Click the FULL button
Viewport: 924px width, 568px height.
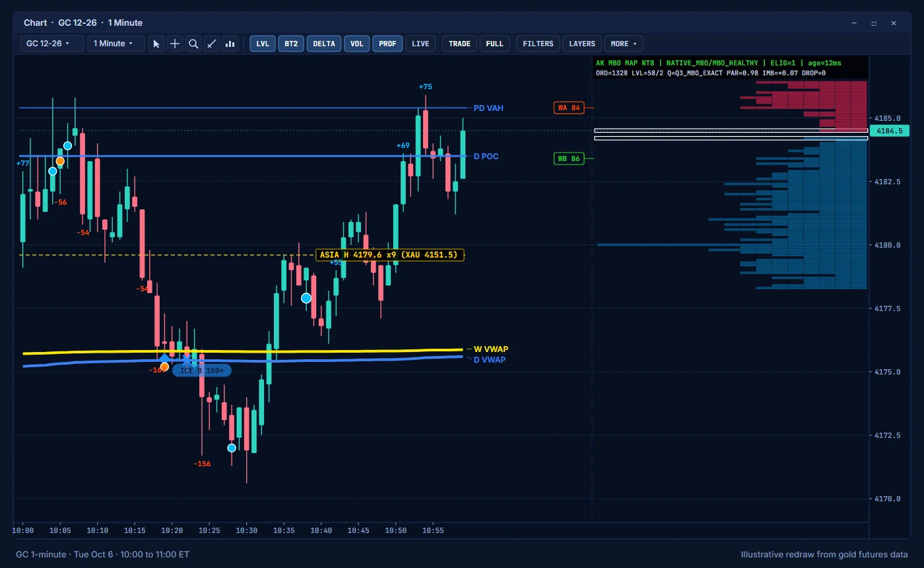click(x=494, y=44)
